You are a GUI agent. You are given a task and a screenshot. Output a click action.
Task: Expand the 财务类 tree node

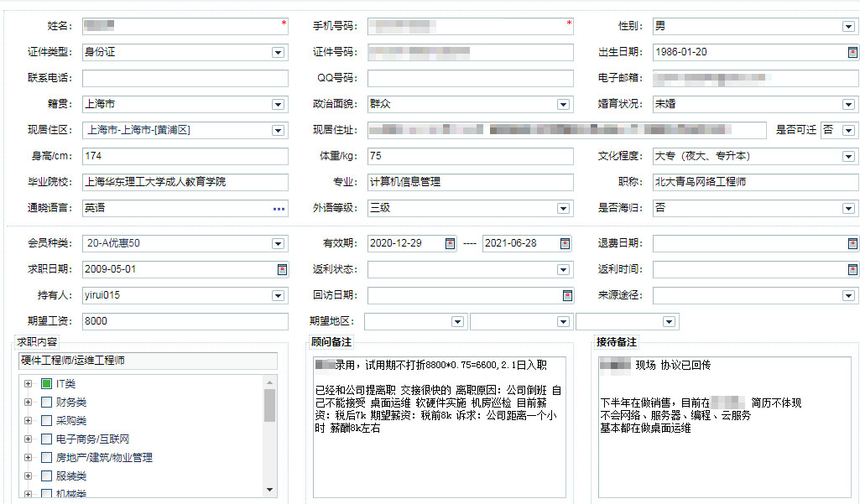[28, 402]
